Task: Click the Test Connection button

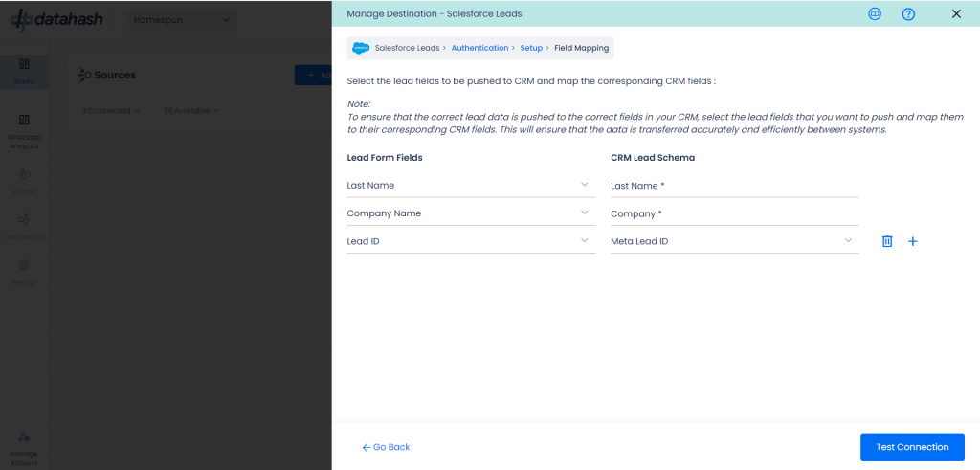Action: [x=912, y=447]
